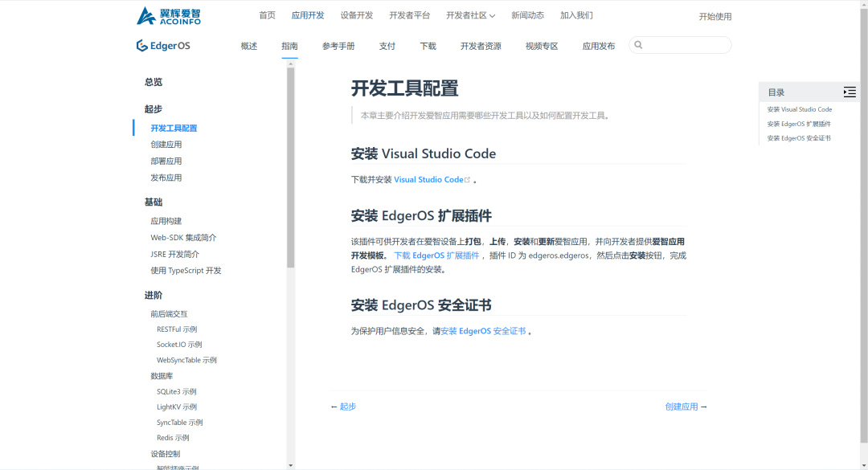The image size is (868, 470).
Task: Collapse the 目录 table of contents panel
Action: pos(850,92)
